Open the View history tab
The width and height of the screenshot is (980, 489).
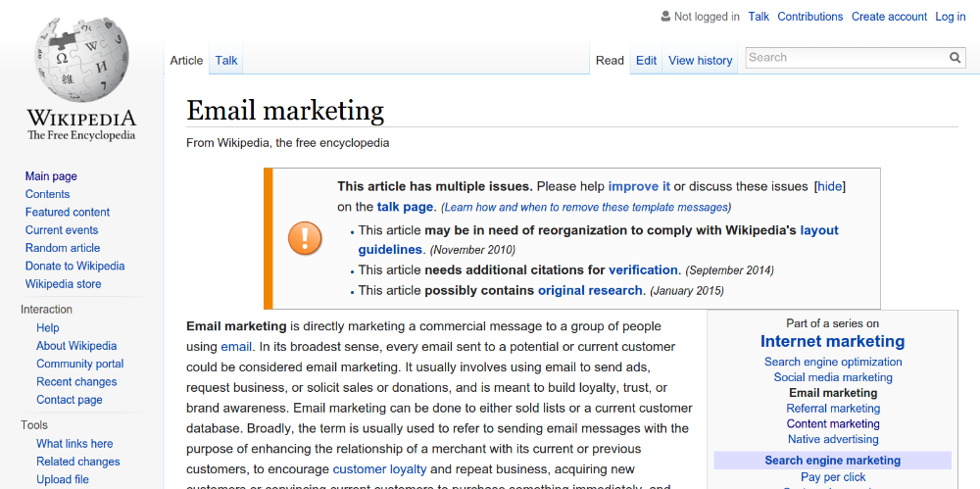(x=700, y=61)
